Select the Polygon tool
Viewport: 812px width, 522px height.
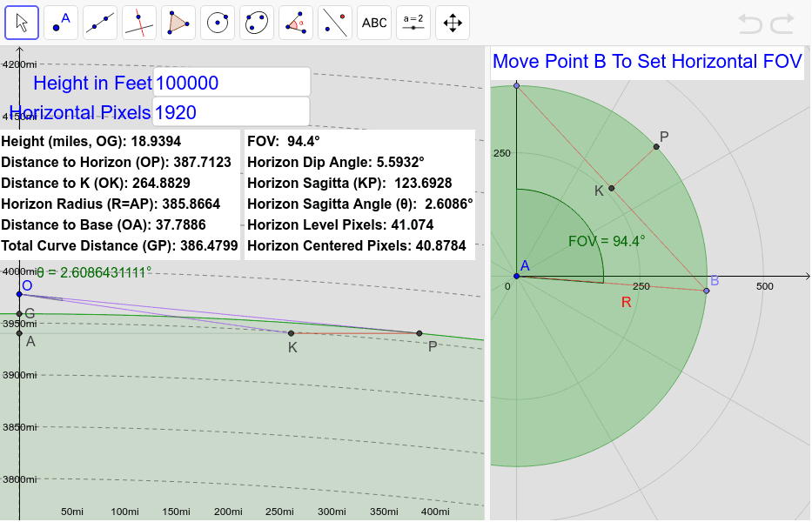178,22
